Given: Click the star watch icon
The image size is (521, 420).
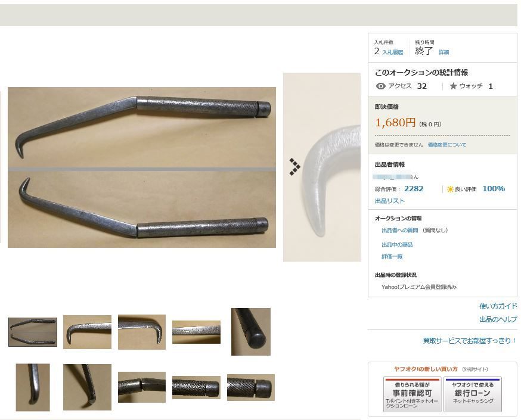Looking at the screenshot, I should pyautogui.click(x=453, y=86).
